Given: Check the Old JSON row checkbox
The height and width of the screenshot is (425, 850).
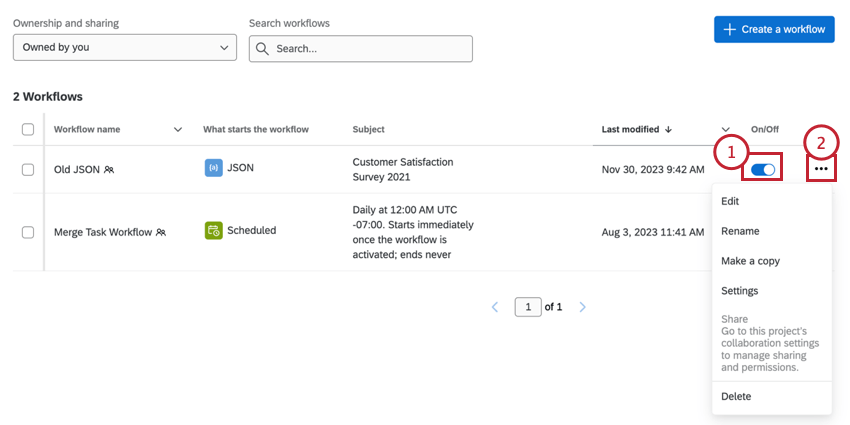Looking at the screenshot, I should pos(28,169).
